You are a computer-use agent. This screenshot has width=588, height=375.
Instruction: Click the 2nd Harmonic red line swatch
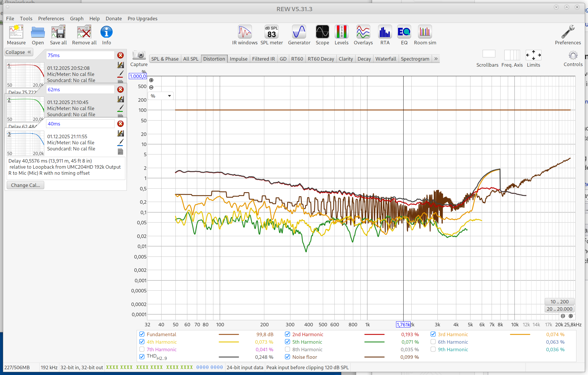(x=374, y=334)
